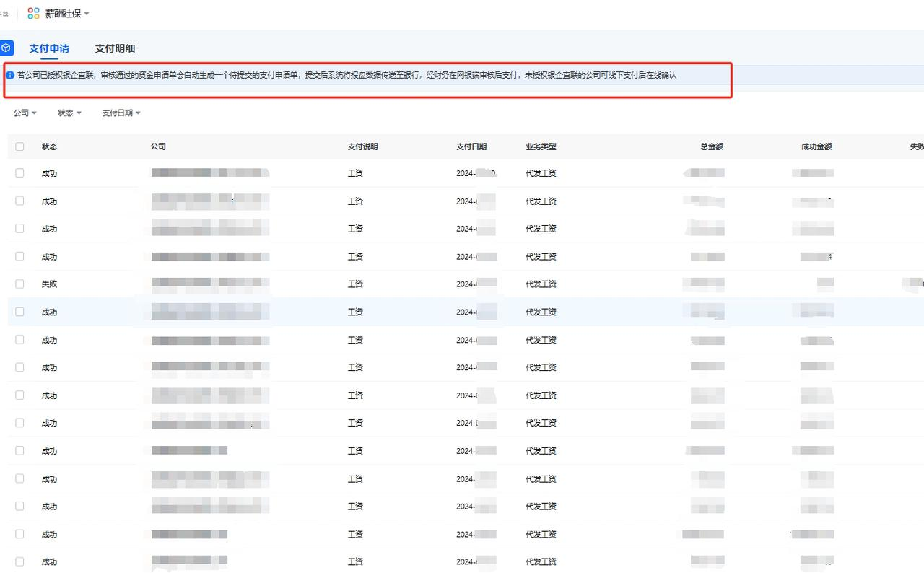Click the 公司 column header
The image size is (924, 573).
coord(158,146)
